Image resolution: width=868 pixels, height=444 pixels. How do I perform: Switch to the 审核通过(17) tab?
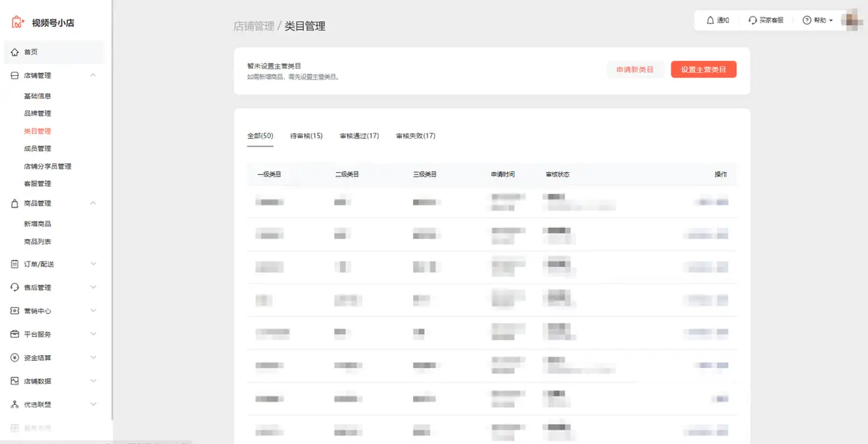point(359,136)
